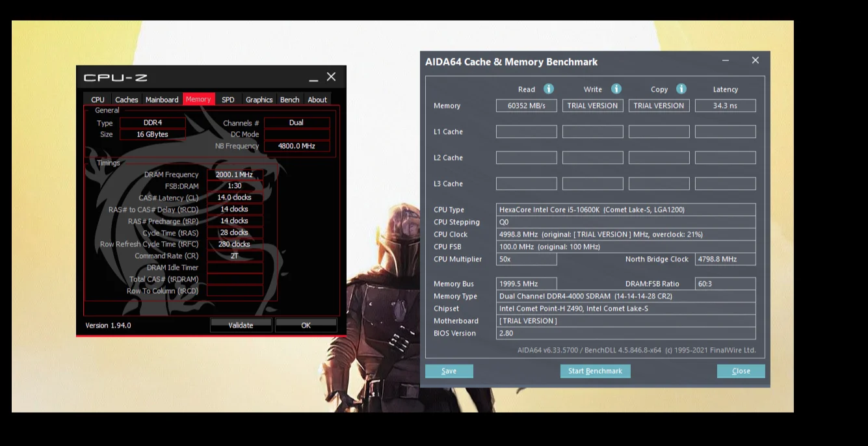Close the CPU-Z window
Screen dimensions: 868x446
pyautogui.click(x=331, y=77)
